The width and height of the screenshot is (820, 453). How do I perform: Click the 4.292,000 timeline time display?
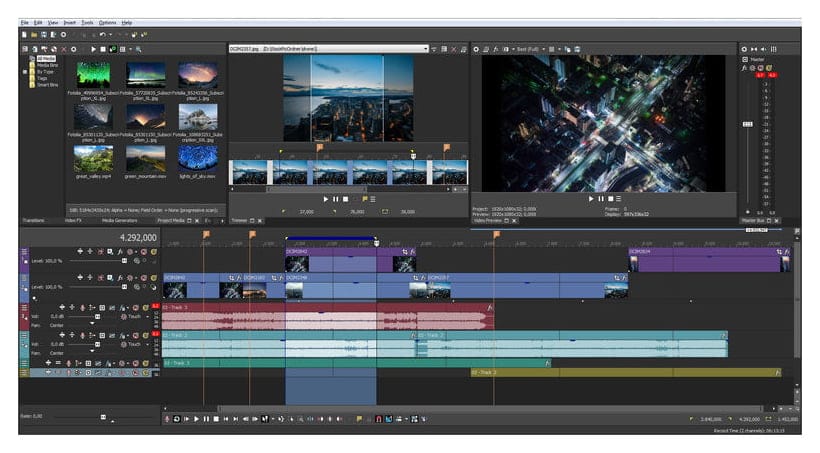(x=138, y=237)
